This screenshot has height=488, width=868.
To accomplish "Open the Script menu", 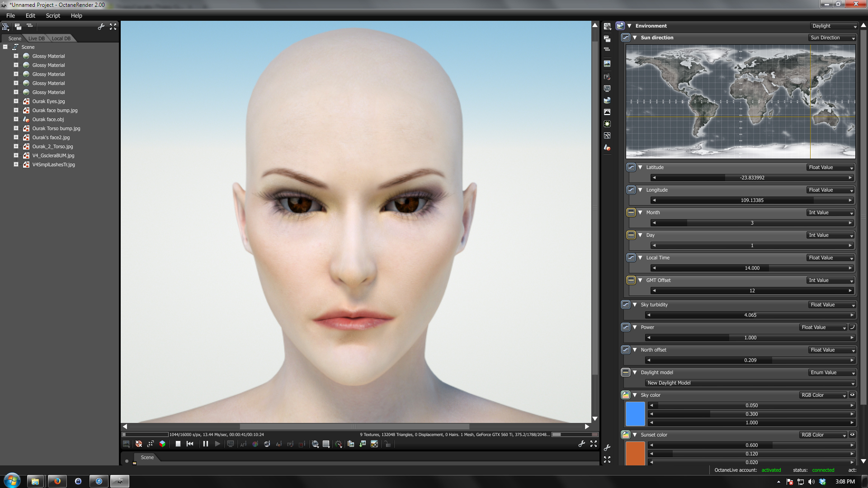I will 53,15.
